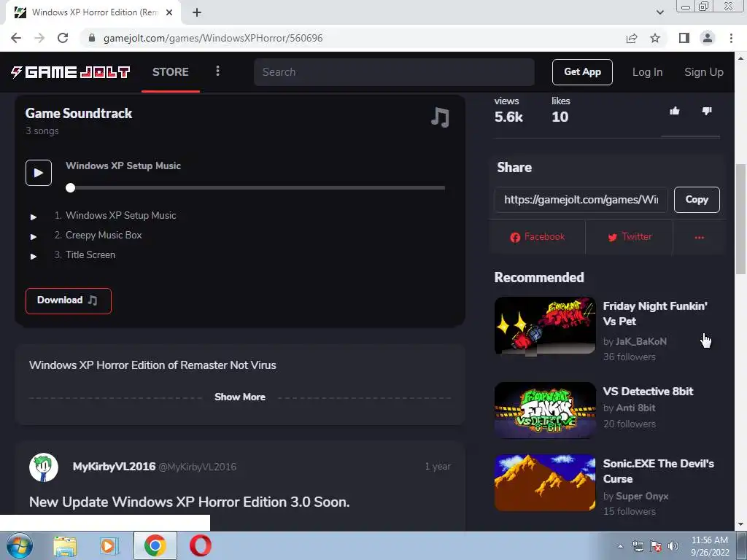The image size is (747, 560).
Task: Click the JaK_BaKoN author name
Action: 640,341
